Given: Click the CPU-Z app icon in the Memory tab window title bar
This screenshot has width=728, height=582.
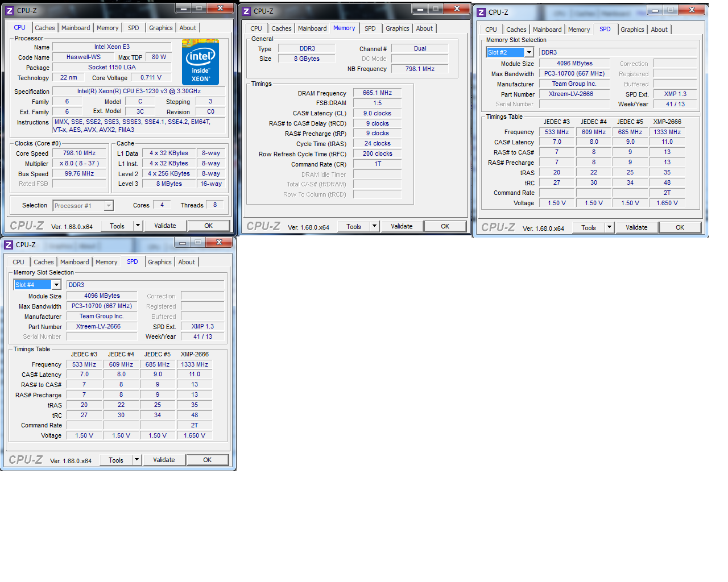Looking at the screenshot, I should [x=246, y=11].
